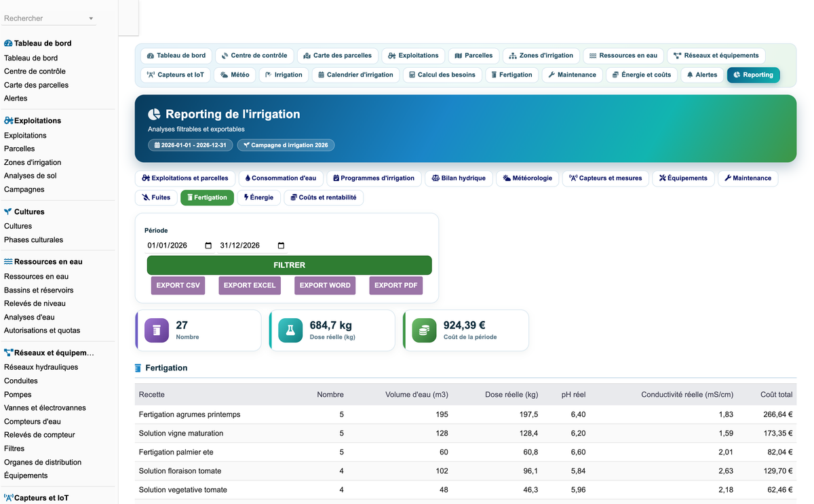Screen dimensions: 814x504
Task: Open sidebar link Autorisations et quotas
Action: pyautogui.click(x=42, y=330)
